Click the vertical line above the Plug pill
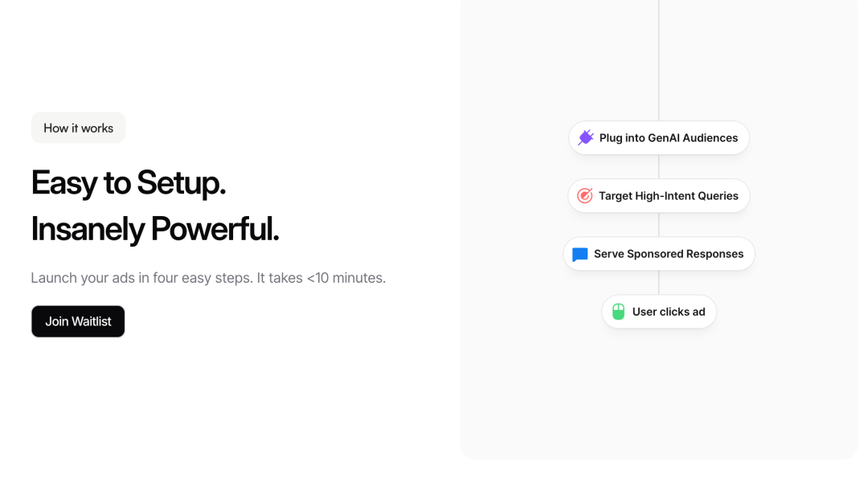This screenshot has width=868, height=498. (x=659, y=61)
